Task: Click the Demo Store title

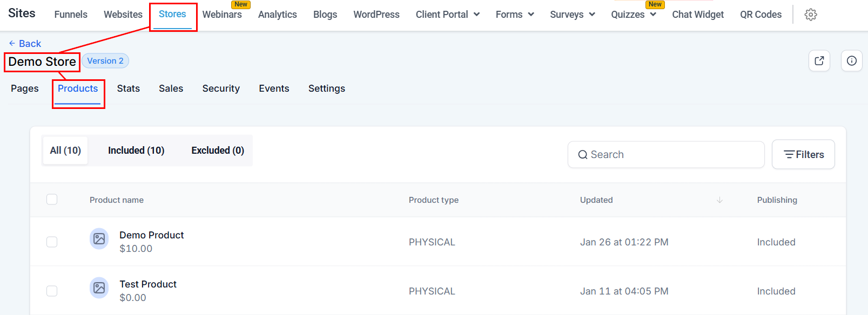Action: [42, 61]
